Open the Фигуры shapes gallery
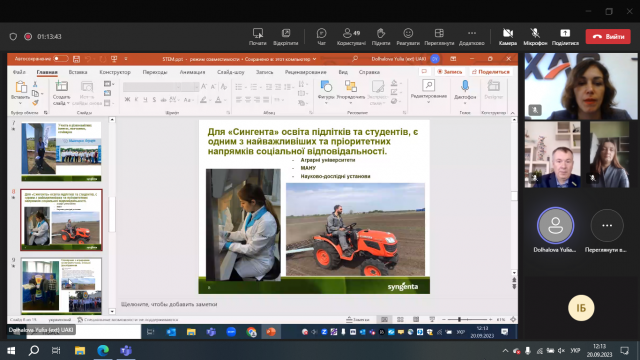The width and height of the screenshot is (640, 360). click(326, 91)
